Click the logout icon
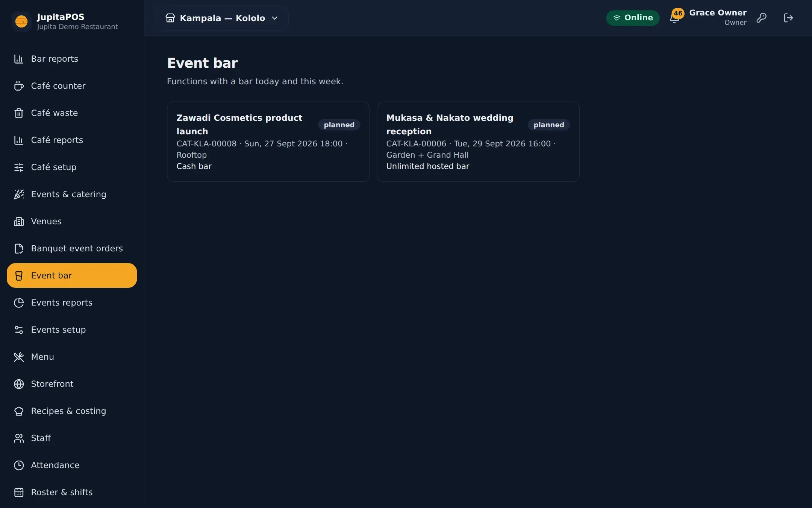Screen dimensions: 812x508 pyautogui.click(x=788, y=18)
